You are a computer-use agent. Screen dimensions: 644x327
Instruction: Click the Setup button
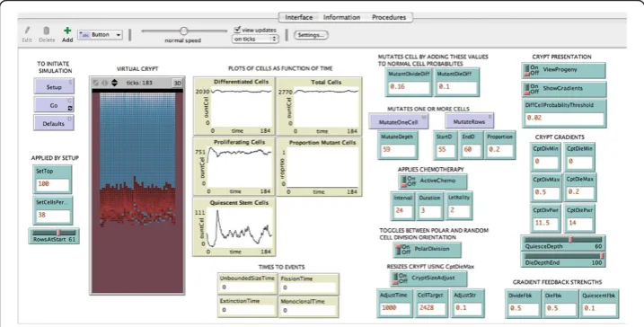54,86
